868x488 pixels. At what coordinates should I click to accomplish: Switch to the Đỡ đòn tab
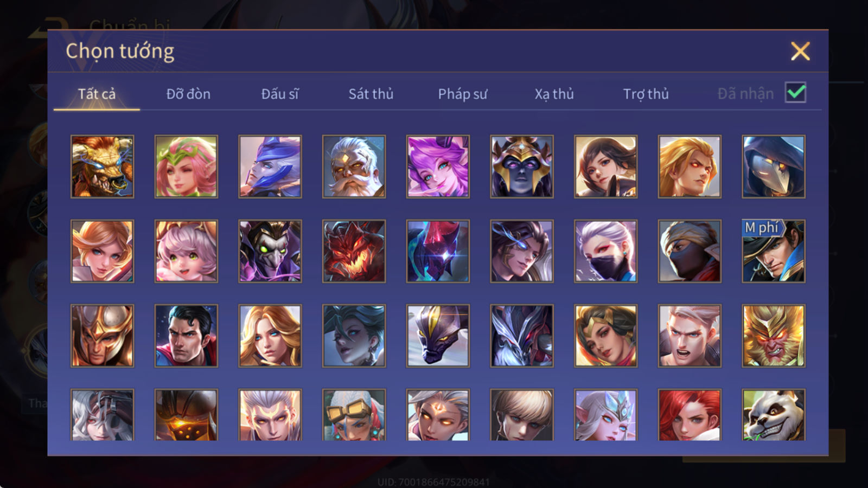tap(188, 94)
